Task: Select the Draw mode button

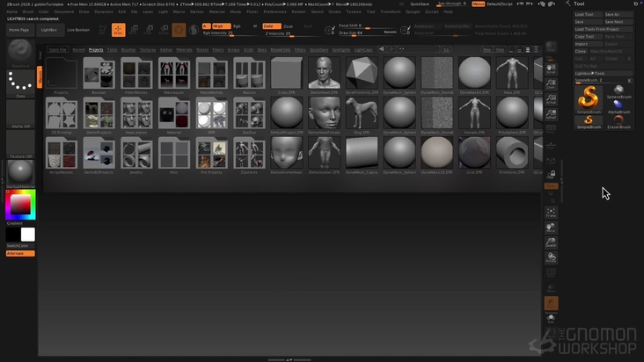Action: click(x=118, y=30)
